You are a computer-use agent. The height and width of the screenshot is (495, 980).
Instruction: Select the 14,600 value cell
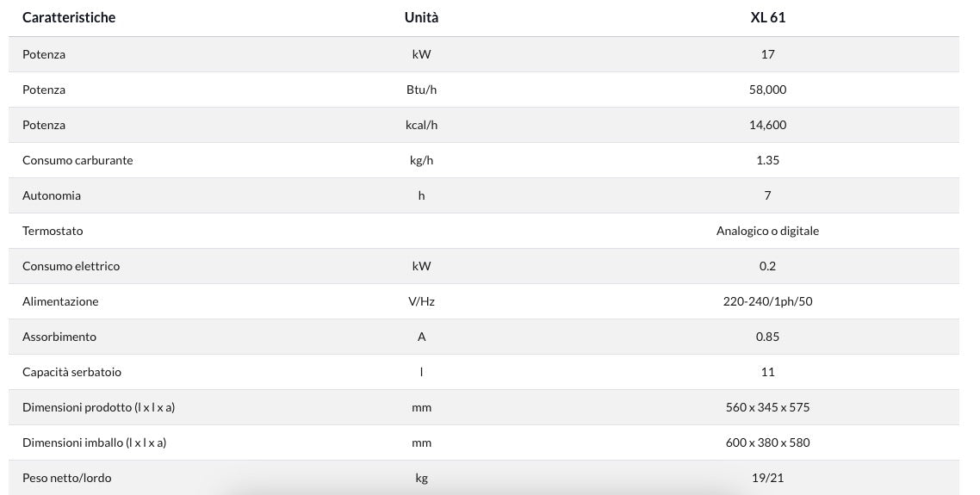[767, 125]
